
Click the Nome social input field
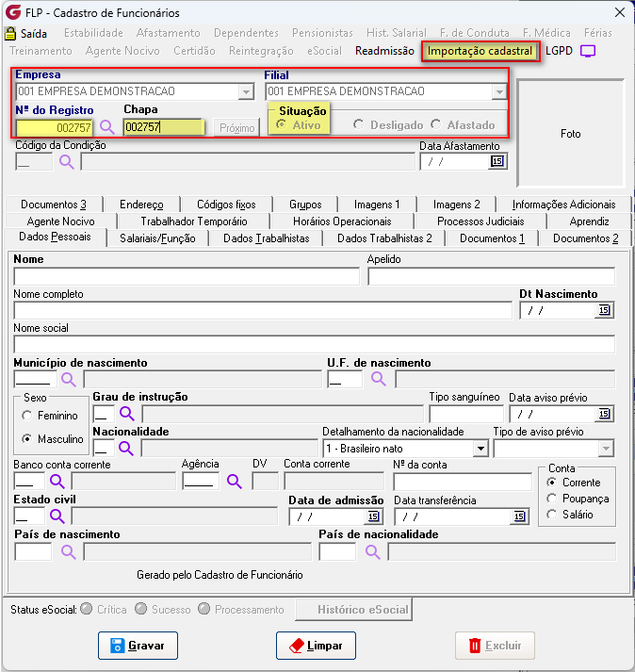click(x=314, y=344)
